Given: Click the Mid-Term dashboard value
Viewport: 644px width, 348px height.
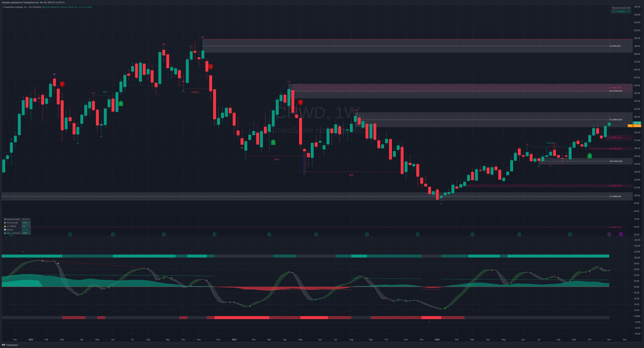Looking at the screenshot, I should point(26,219).
